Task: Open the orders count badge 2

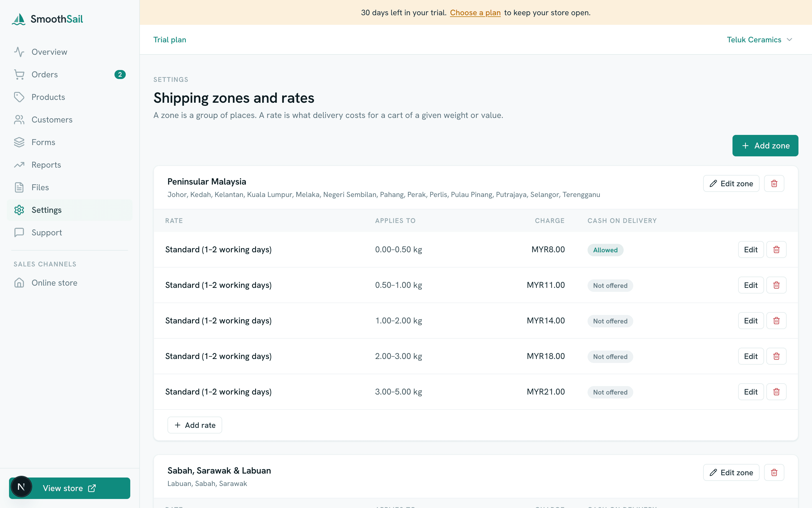Action: click(x=120, y=75)
